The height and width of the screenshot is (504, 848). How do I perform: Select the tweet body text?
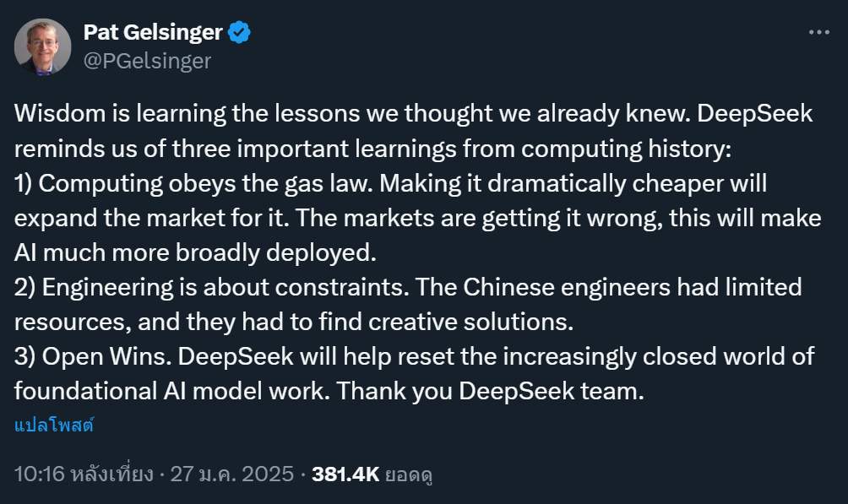(x=414, y=251)
